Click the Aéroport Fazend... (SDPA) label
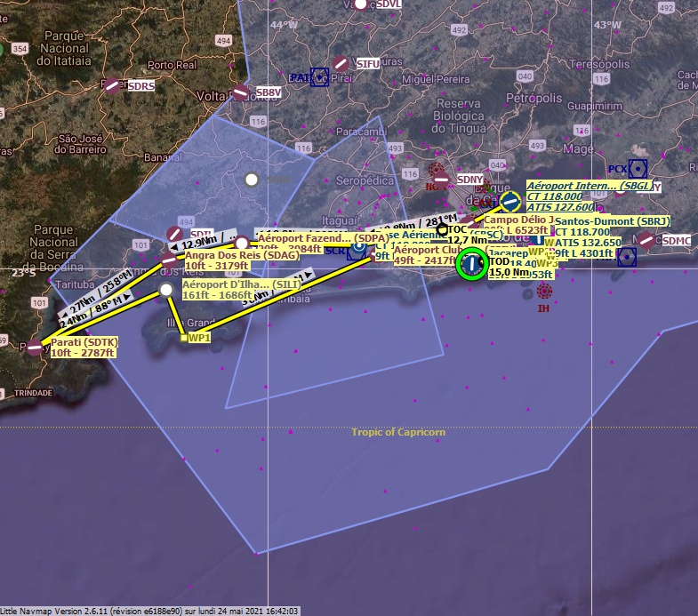This screenshot has height=616, width=698. (x=323, y=238)
